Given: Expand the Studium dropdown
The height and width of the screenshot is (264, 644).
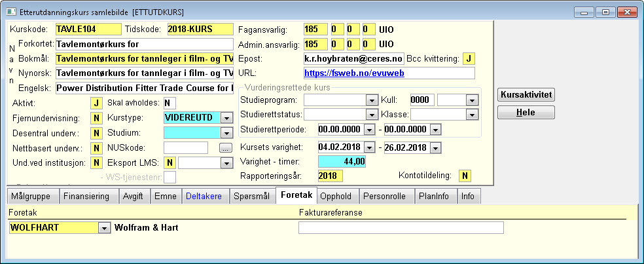Looking at the screenshot, I should coord(226,133).
